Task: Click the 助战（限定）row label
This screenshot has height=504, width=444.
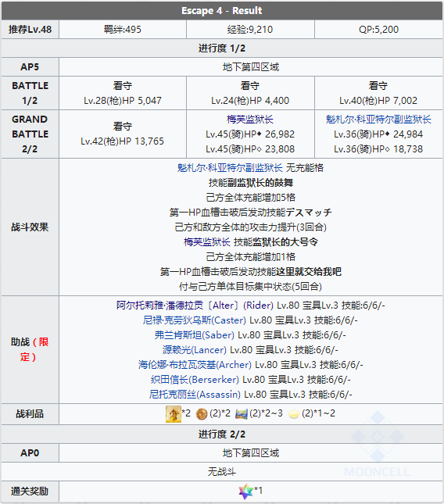Action: point(30,350)
